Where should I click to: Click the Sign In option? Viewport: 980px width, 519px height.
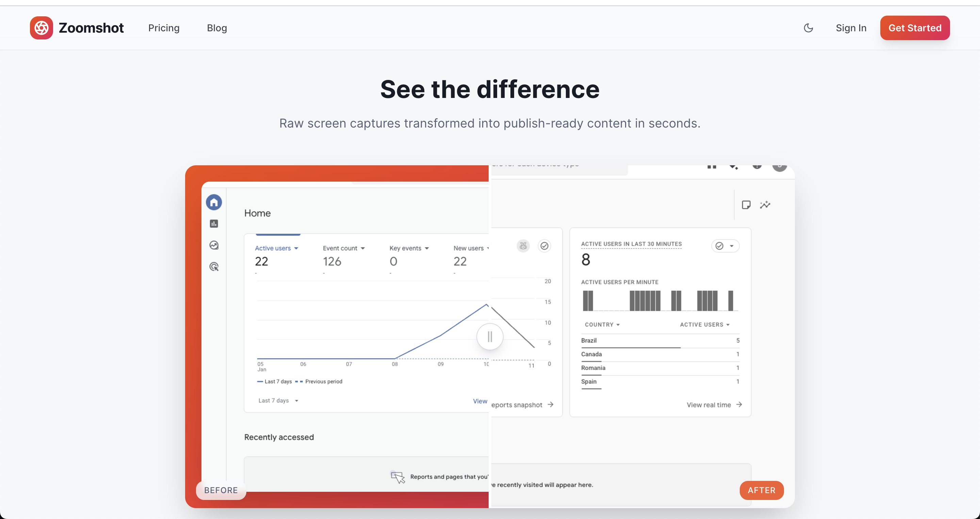click(851, 28)
